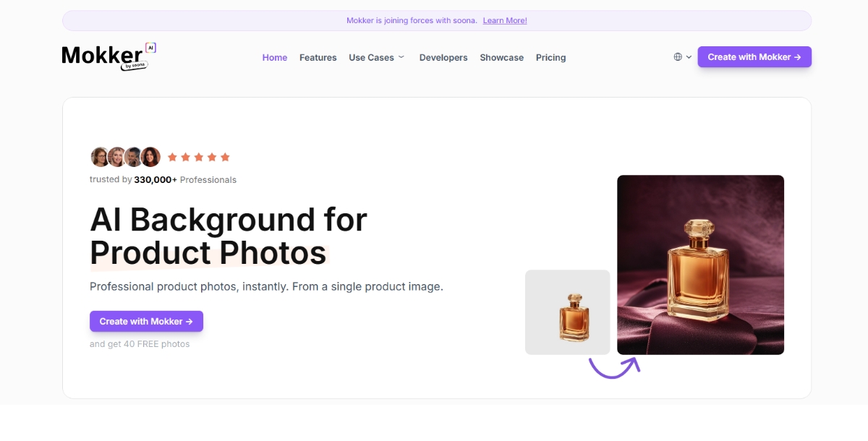Click the hero 'Create with Mokker' button
The image size is (868, 441).
point(146,321)
